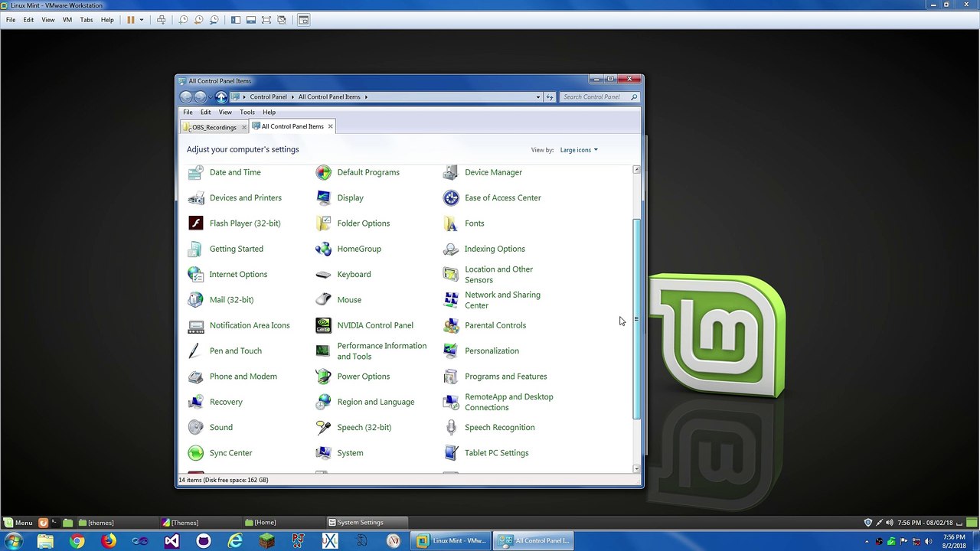Launch Flash Player (32-bit) settings icon
The width and height of the screenshot is (980, 551).
[196, 223]
